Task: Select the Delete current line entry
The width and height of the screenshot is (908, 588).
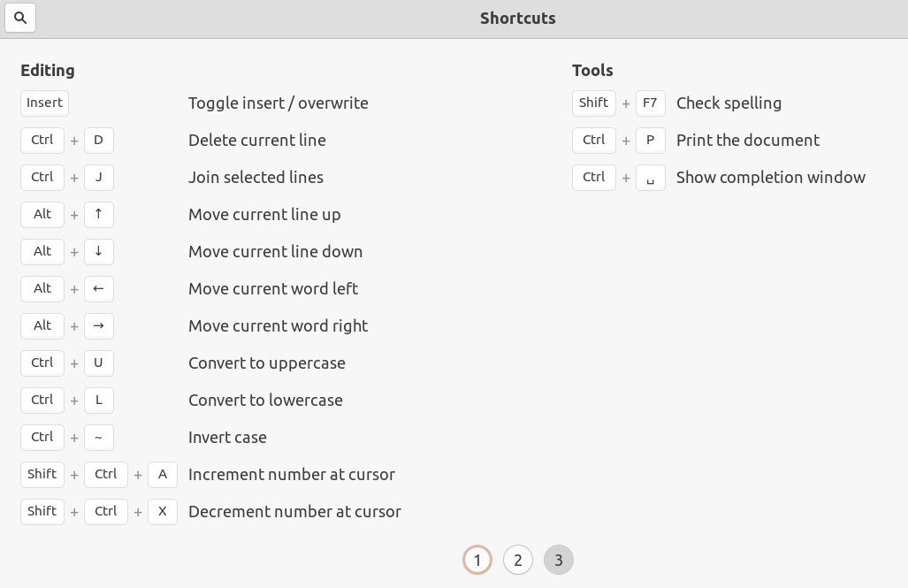Action: click(257, 141)
